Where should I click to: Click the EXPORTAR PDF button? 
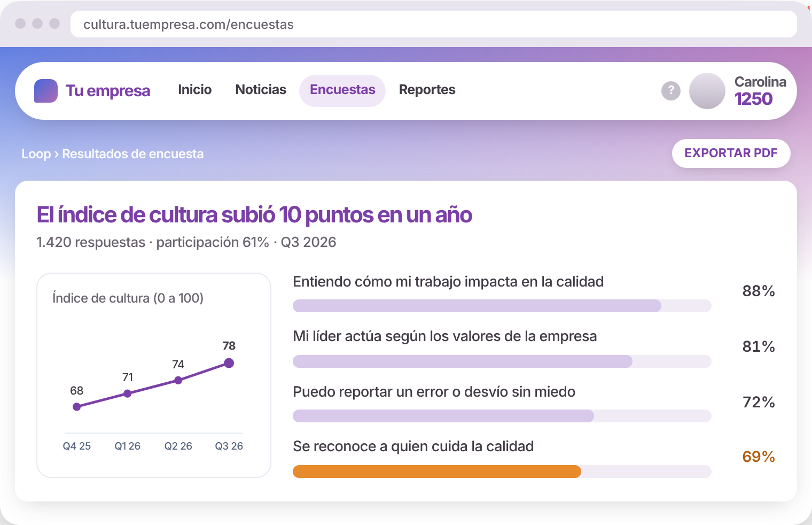pyautogui.click(x=731, y=153)
